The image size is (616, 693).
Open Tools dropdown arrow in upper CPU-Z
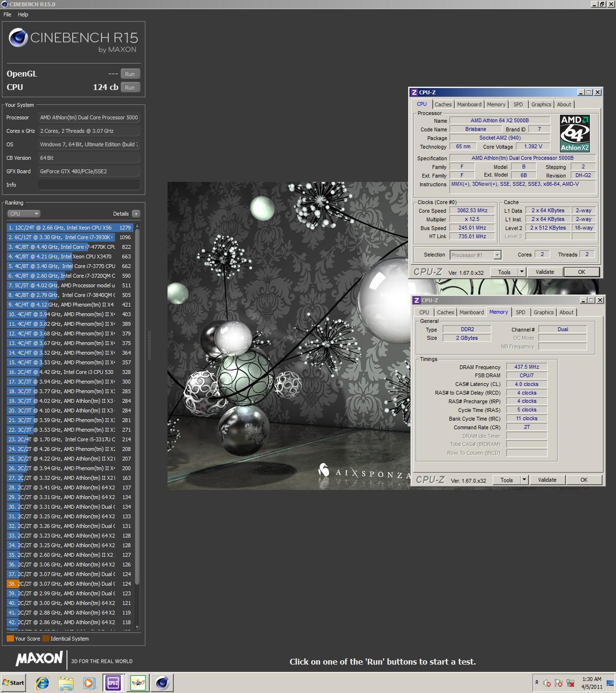pos(522,272)
